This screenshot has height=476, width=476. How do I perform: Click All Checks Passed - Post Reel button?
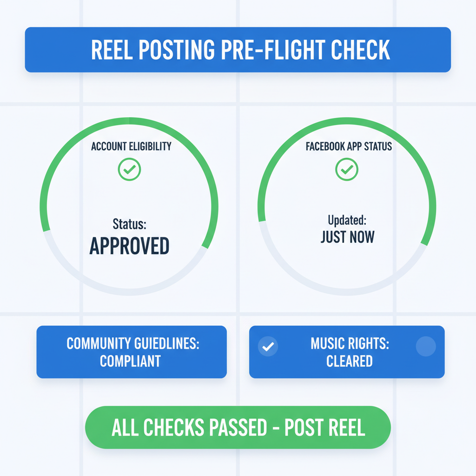[238, 428]
